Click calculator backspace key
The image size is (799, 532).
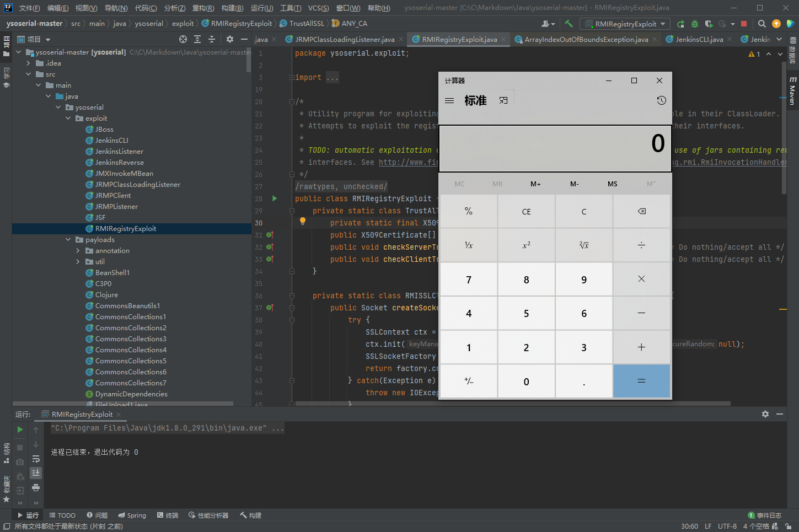pyautogui.click(x=642, y=211)
